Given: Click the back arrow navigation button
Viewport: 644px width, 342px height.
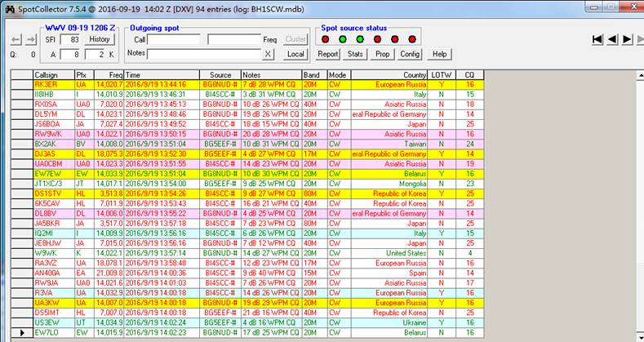Looking at the screenshot, I should coord(17,39).
